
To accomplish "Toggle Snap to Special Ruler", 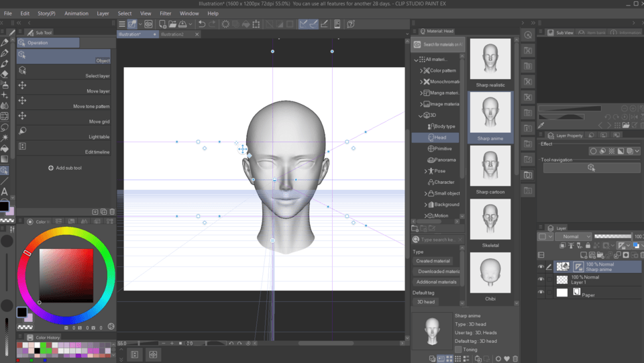I will (x=314, y=24).
